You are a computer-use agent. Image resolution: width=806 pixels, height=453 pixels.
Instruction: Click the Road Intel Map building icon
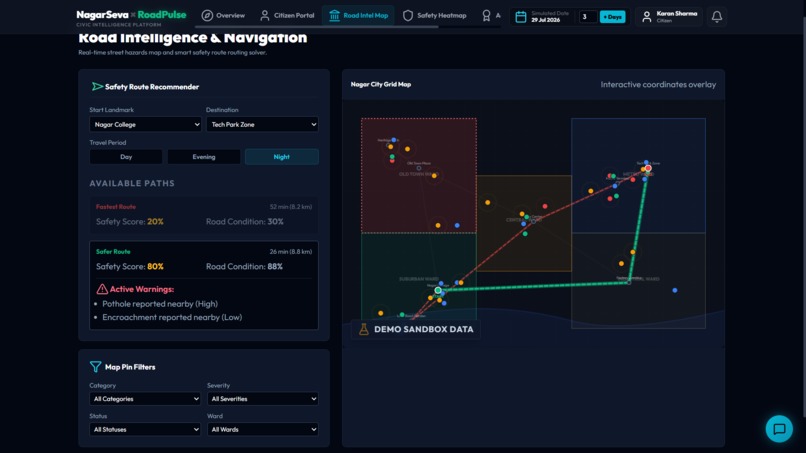pyautogui.click(x=334, y=15)
